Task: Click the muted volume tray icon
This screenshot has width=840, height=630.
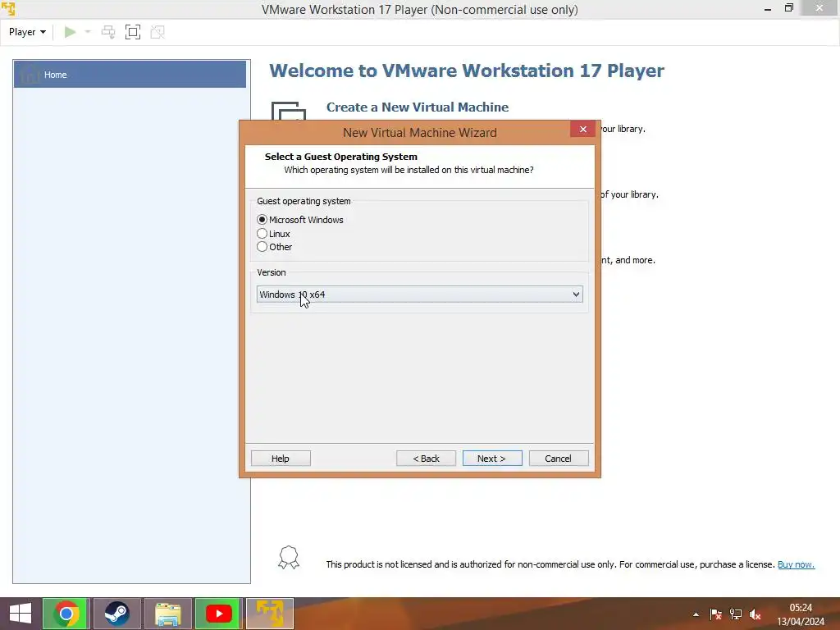Action: 756,614
